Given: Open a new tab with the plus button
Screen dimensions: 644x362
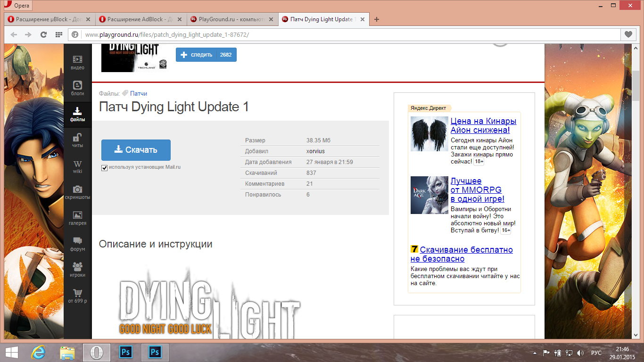Looking at the screenshot, I should (377, 19).
